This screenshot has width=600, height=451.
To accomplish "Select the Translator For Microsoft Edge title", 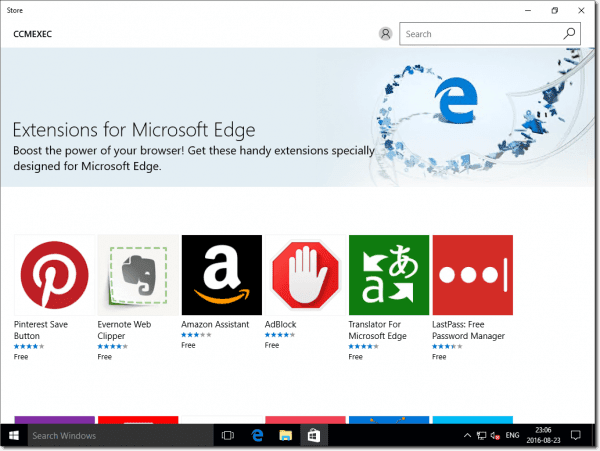I will click(377, 330).
